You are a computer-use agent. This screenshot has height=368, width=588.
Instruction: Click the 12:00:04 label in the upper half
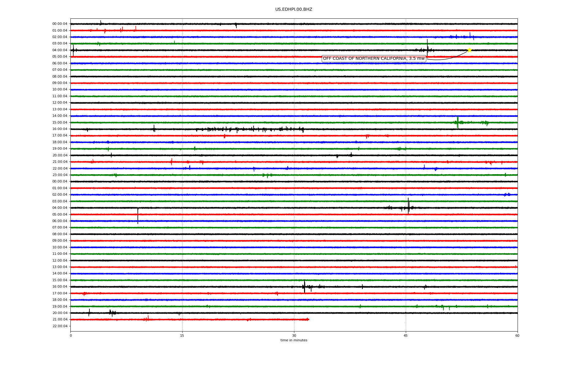pyautogui.click(x=60, y=102)
